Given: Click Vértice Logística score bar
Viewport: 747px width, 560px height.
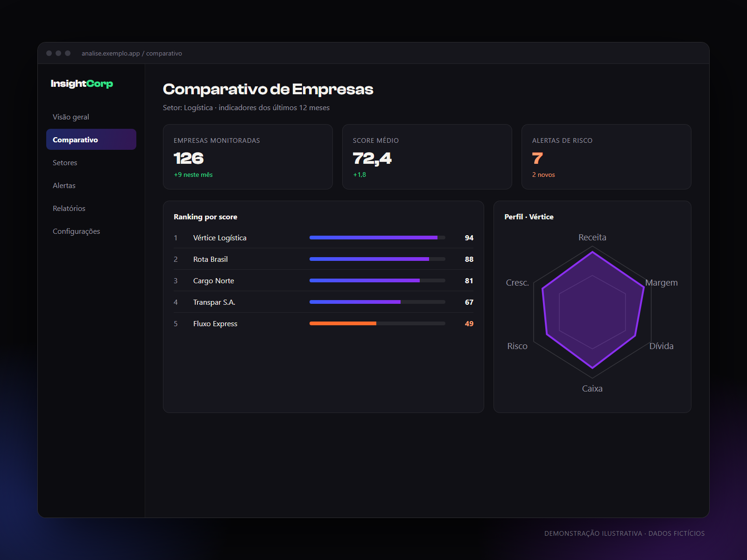Looking at the screenshot, I should coord(377,238).
